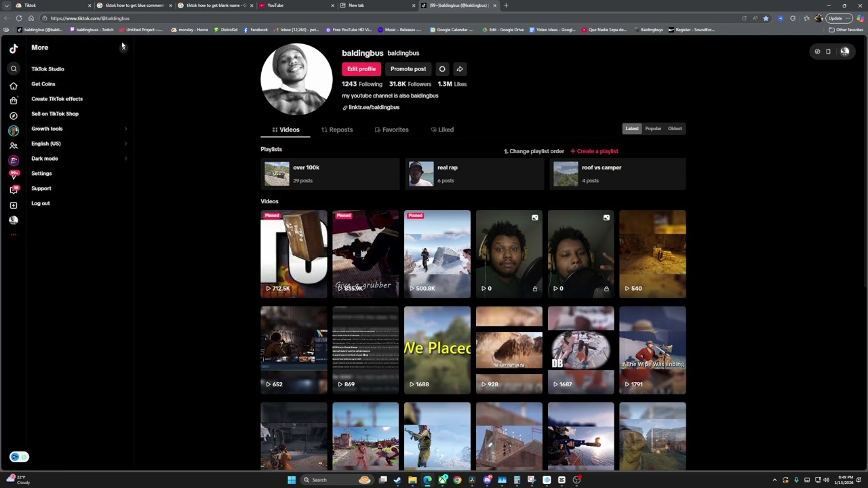Click the Windows taskbar Search box
This screenshot has width=868, height=488.
click(336, 480)
